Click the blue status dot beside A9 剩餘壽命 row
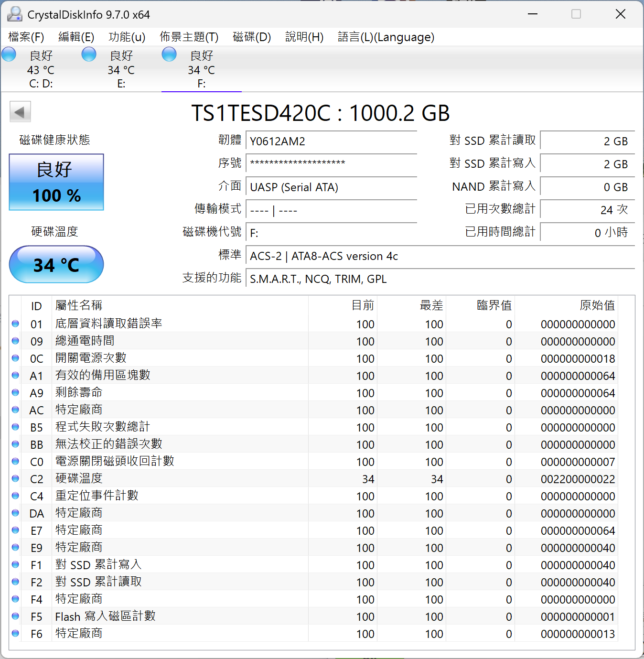Image resolution: width=644 pixels, height=659 pixels. (15, 392)
